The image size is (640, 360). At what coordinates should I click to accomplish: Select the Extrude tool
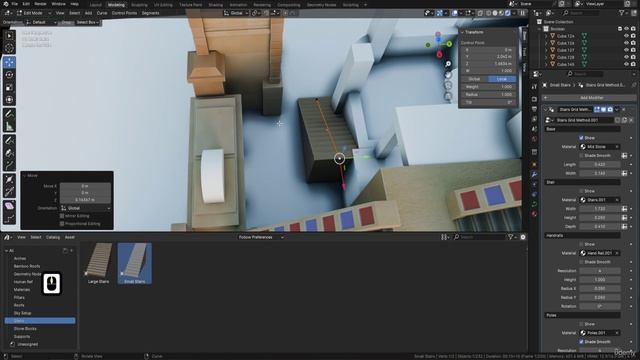(9, 165)
